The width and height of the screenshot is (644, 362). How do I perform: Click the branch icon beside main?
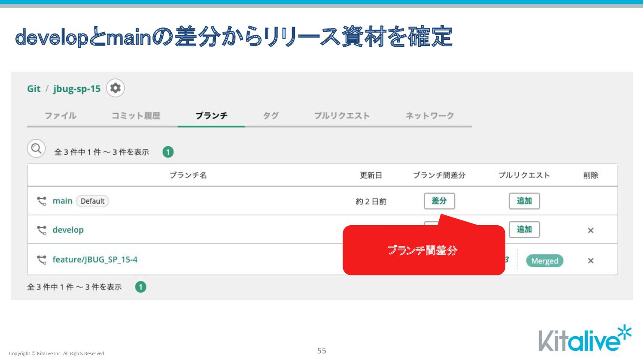(x=42, y=201)
